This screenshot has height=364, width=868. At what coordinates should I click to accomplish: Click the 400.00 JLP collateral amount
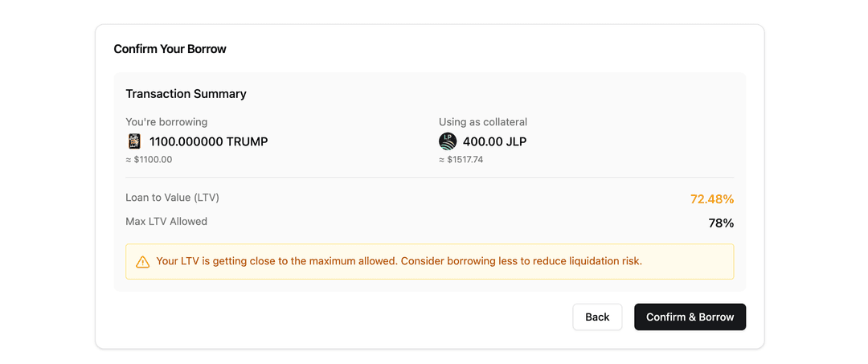pos(494,141)
